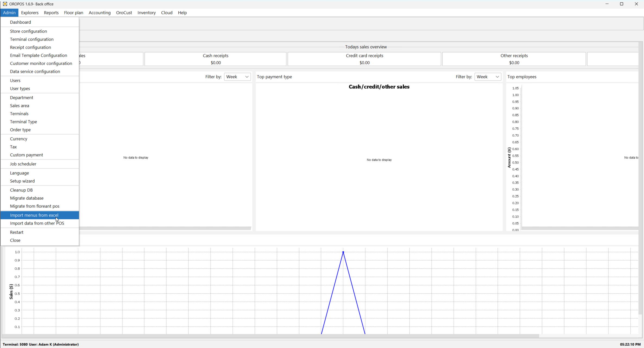Viewport: 644px width, 348px height.
Task: Open the Accounting menu
Action: (x=100, y=13)
